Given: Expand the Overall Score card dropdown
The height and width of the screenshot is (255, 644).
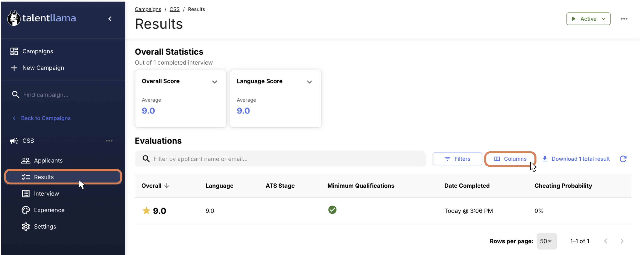Looking at the screenshot, I should [x=214, y=82].
